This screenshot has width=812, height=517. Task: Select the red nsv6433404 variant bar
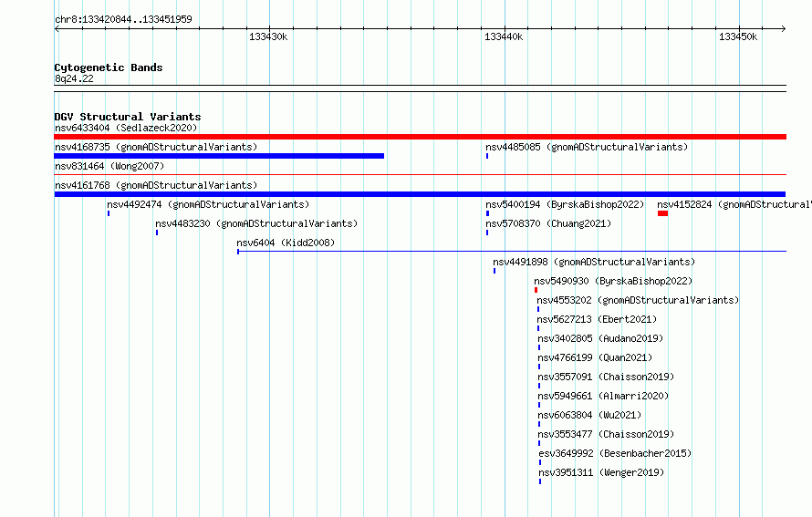(x=420, y=137)
